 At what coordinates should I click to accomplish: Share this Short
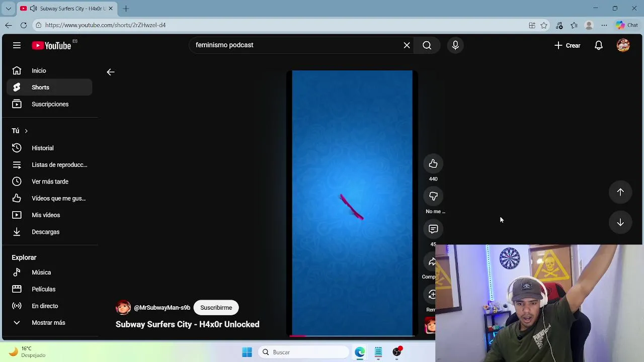[x=431, y=262]
